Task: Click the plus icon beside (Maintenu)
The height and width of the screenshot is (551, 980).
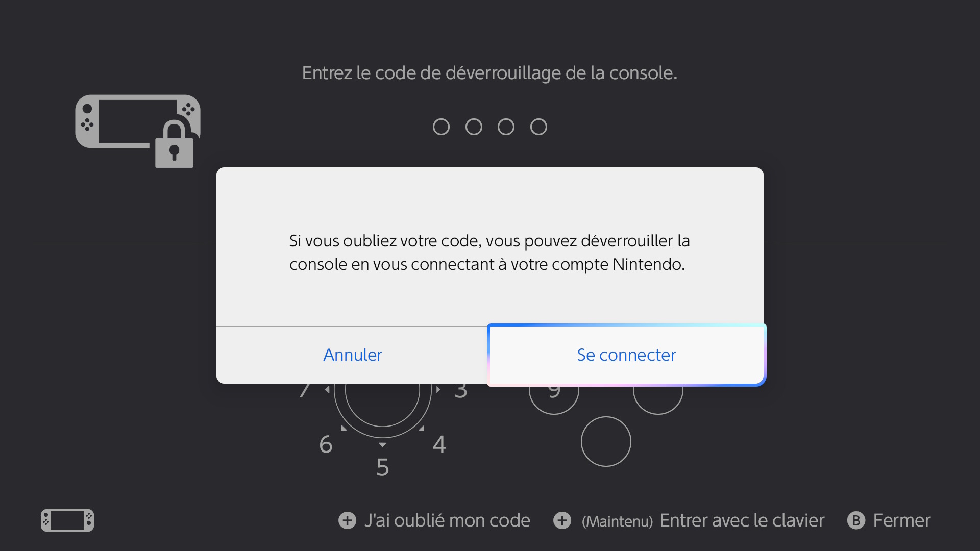Action: (x=562, y=520)
